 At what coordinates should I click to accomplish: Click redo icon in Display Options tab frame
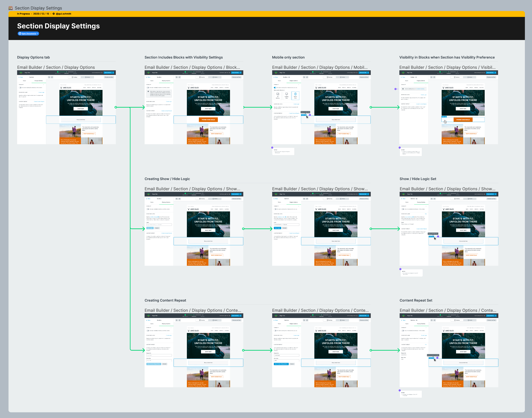pyautogui.click(x=52, y=77)
